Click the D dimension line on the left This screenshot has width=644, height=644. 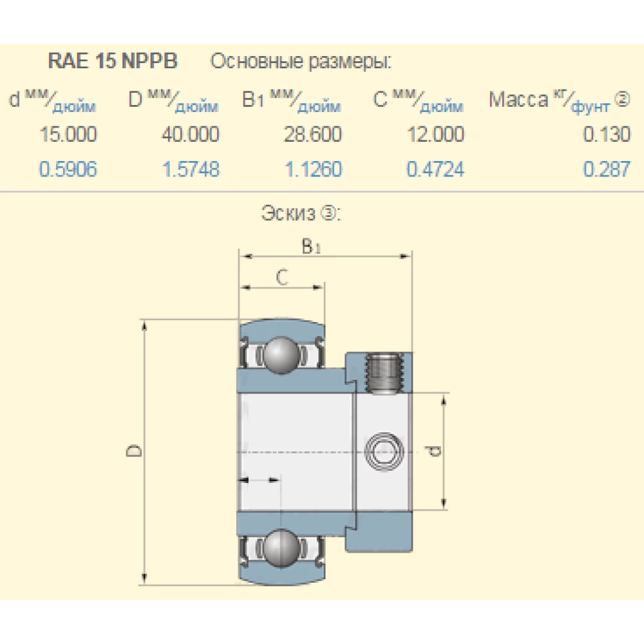(144, 451)
